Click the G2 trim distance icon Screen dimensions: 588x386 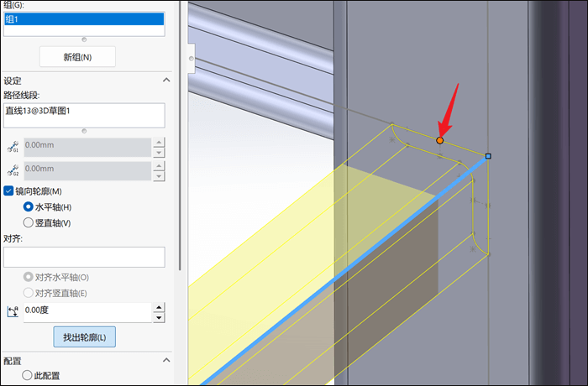coord(13,170)
